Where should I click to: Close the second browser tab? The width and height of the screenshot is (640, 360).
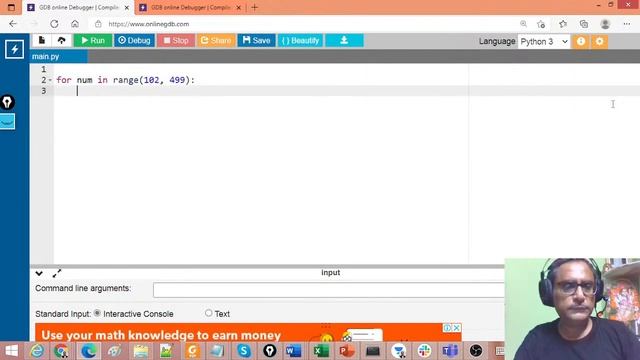239,8
